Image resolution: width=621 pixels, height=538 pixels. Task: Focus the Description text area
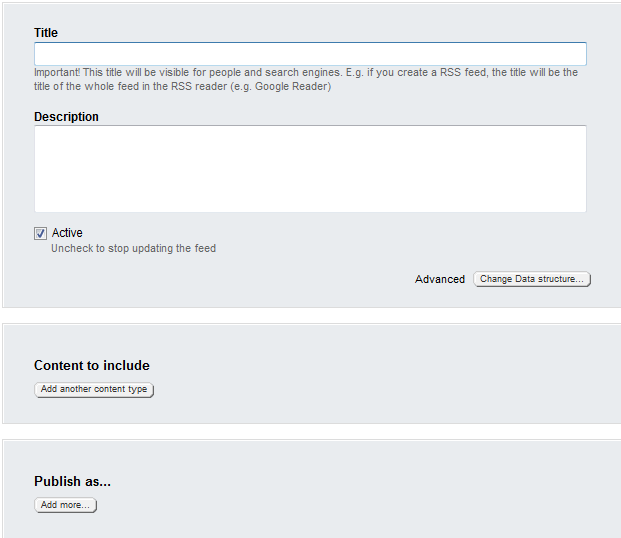click(x=310, y=168)
